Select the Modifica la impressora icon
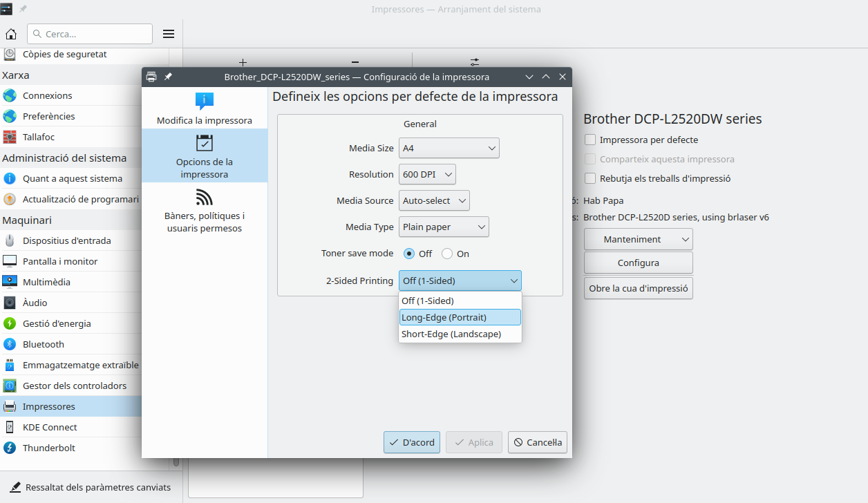 pyautogui.click(x=205, y=102)
